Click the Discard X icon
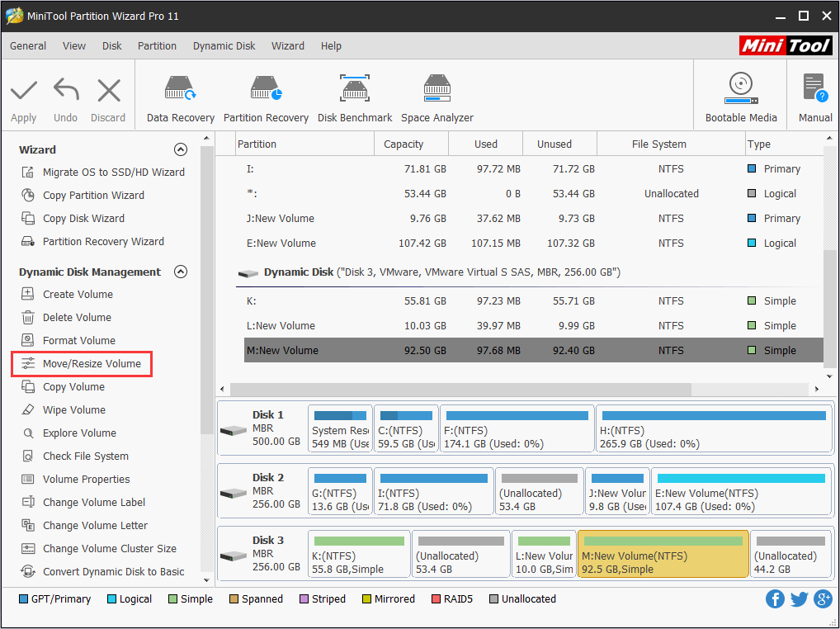Image resolution: width=840 pixels, height=629 pixels. click(109, 91)
